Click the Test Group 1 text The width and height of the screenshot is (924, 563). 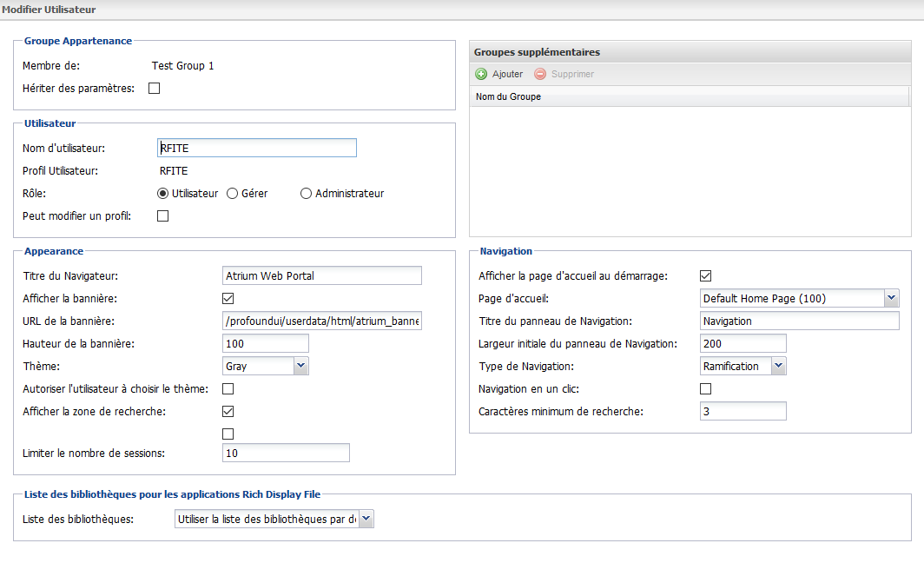(x=182, y=65)
